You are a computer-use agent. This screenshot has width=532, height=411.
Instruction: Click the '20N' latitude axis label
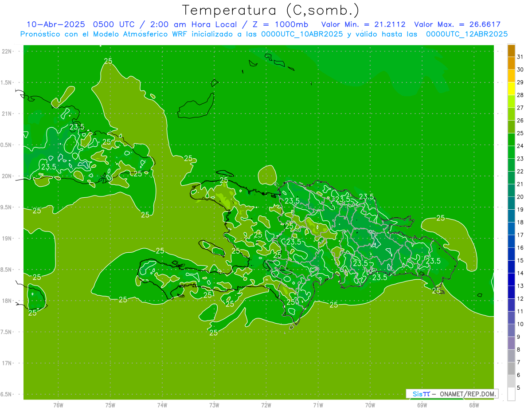[7, 176]
